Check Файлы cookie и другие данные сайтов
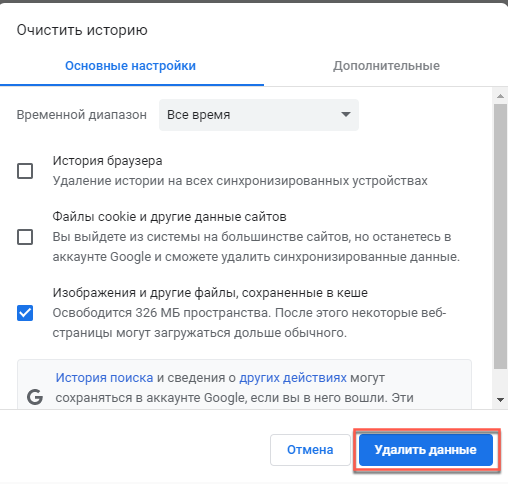508x484 pixels. pos(25,237)
